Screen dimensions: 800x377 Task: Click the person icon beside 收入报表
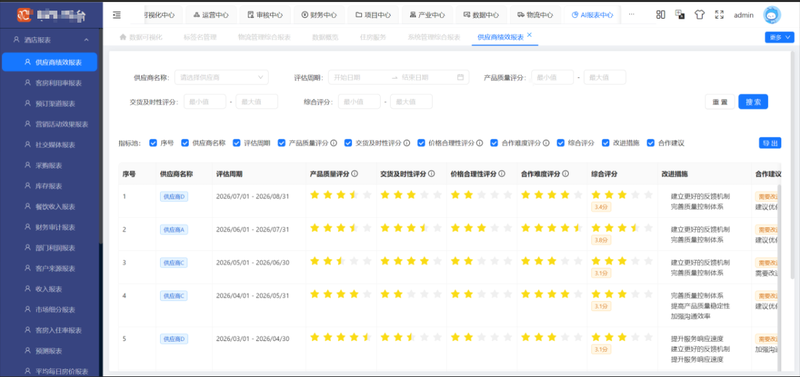click(28, 289)
